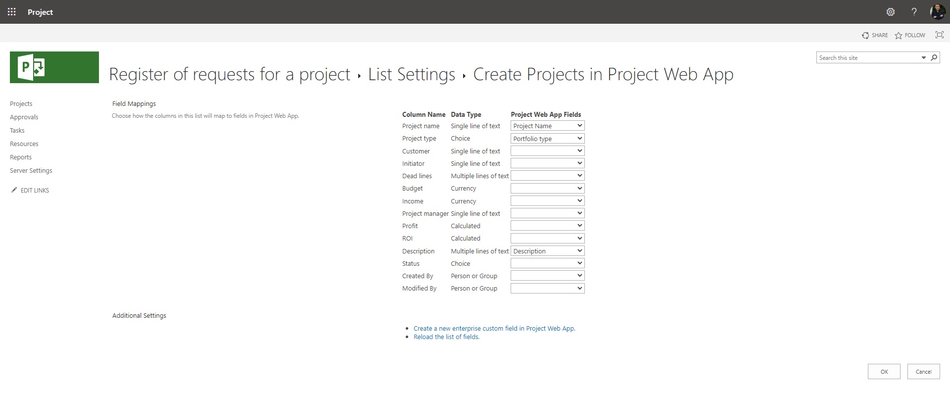This screenshot has width=950, height=394.
Task: Click the Project title in top bar
Action: point(40,12)
